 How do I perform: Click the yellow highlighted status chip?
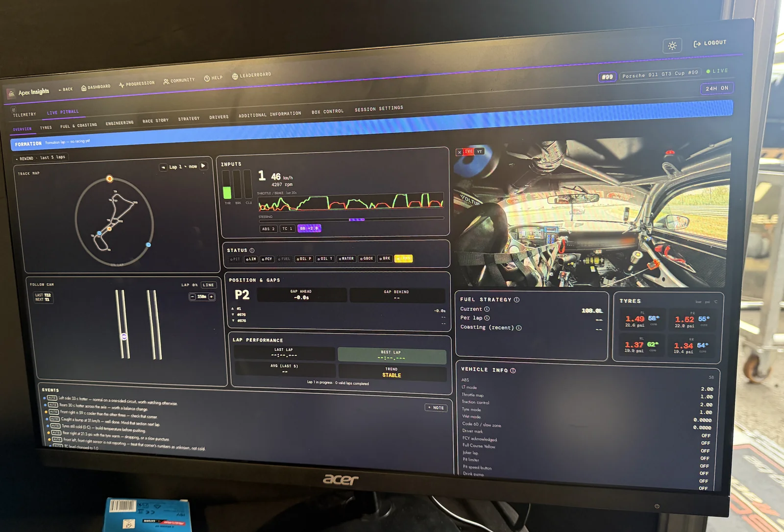[x=403, y=258]
